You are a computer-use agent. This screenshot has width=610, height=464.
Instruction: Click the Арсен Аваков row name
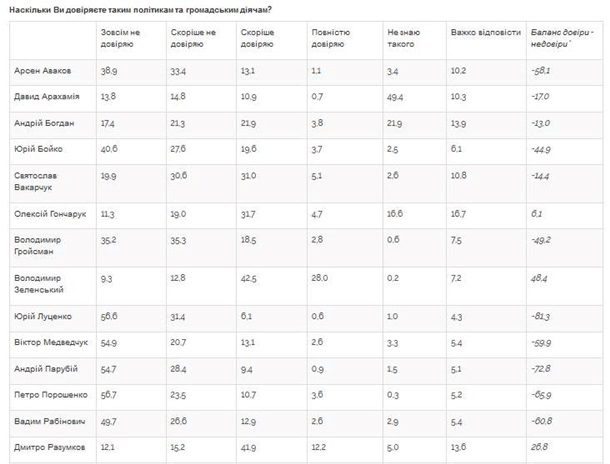pos(42,71)
